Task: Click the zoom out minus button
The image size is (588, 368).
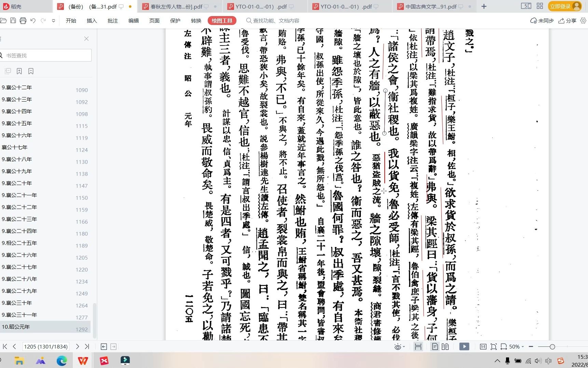Action: [x=531, y=347]
